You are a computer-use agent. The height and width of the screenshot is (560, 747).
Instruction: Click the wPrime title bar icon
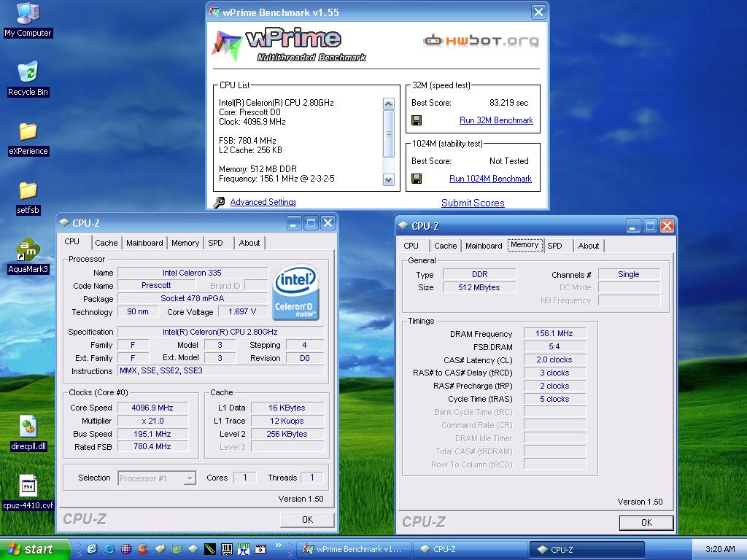[x=215, y=12]
